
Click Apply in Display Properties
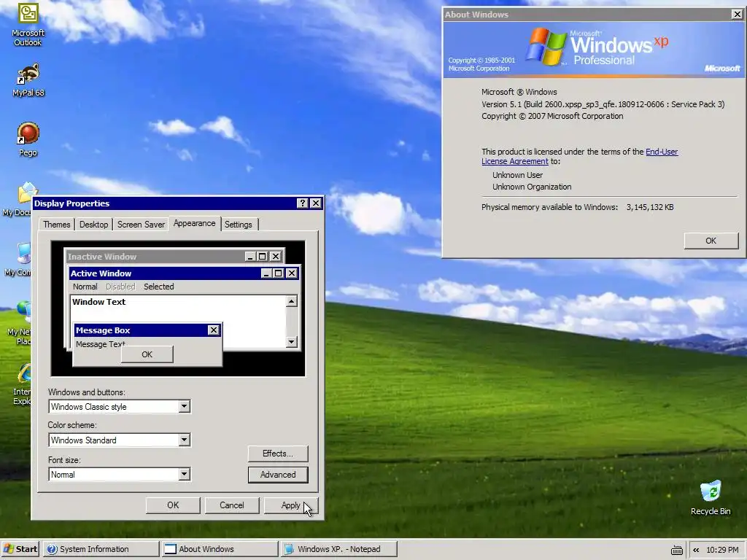(x=290, y=505)
